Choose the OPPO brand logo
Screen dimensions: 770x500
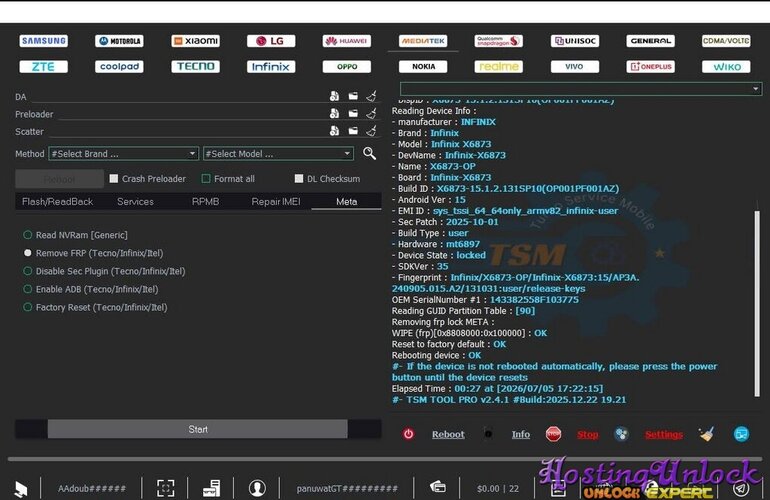coord(347,66)
